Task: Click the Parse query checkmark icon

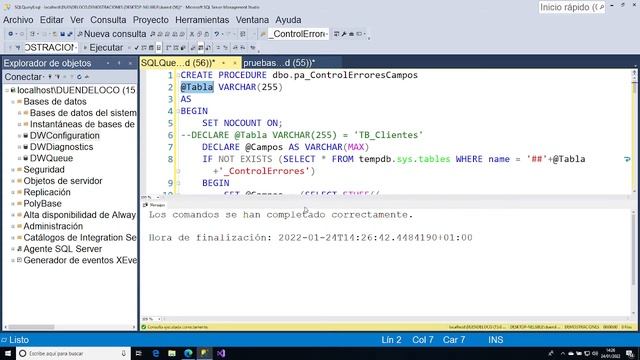Action: coord(136,48)
